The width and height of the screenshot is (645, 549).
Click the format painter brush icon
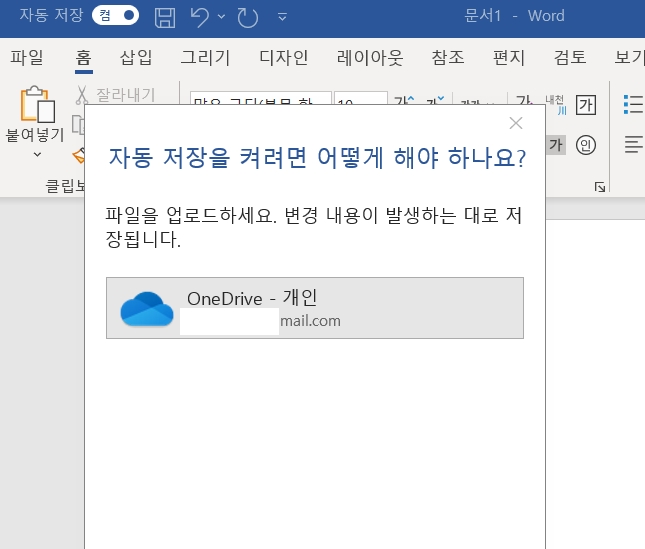79,156
